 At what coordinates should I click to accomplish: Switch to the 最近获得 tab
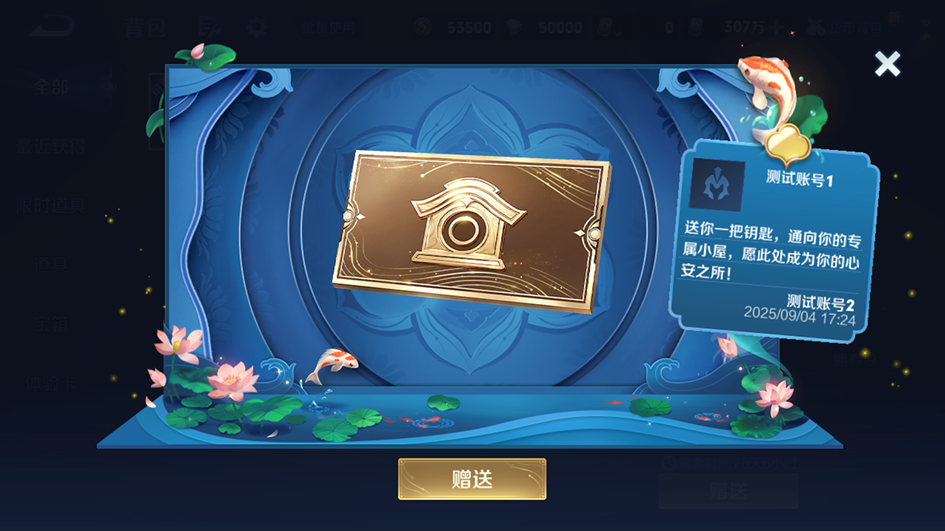[x=51, y=146]
